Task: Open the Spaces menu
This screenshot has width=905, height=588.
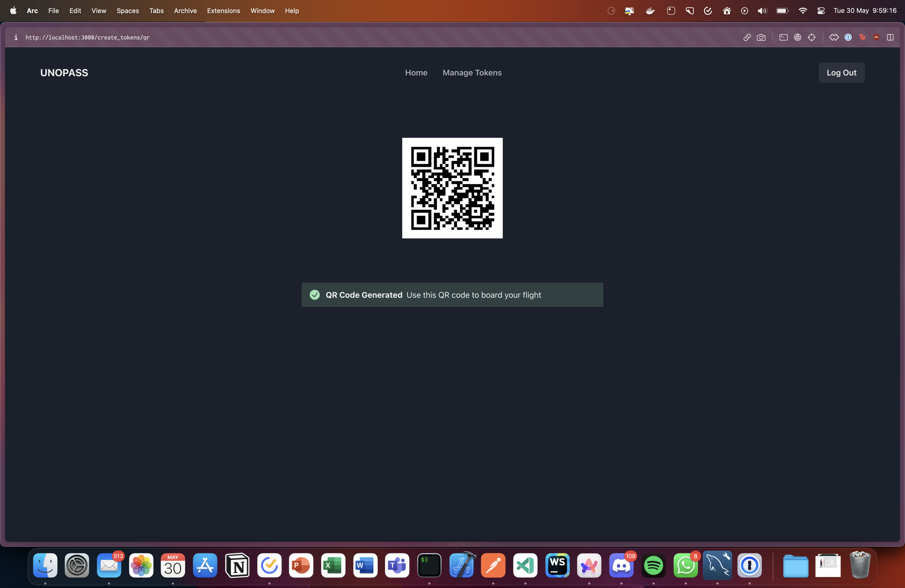Action: tap(127, 11)
